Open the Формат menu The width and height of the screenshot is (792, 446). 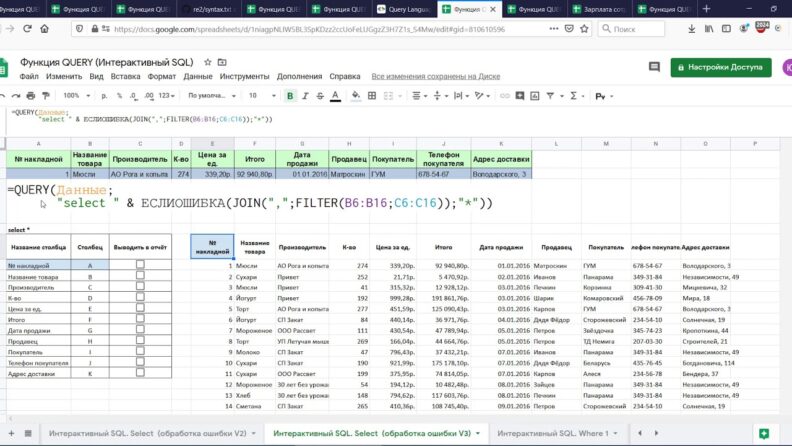(x=162, y=76)
